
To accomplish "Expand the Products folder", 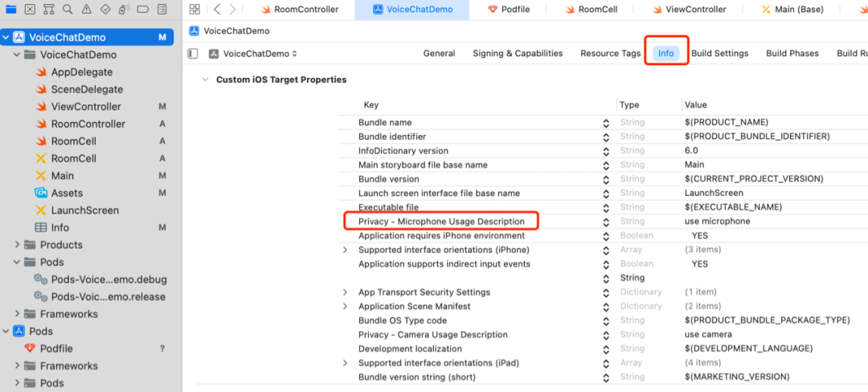I will tap(18, 245).
